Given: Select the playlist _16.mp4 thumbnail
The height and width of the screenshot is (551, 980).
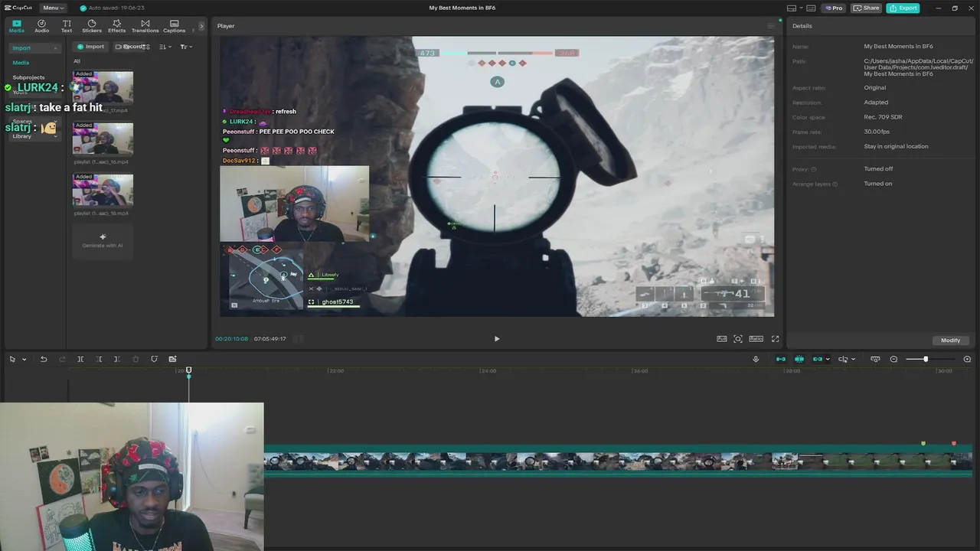Looking at the screenshot, I should click(x=103, y=139).
